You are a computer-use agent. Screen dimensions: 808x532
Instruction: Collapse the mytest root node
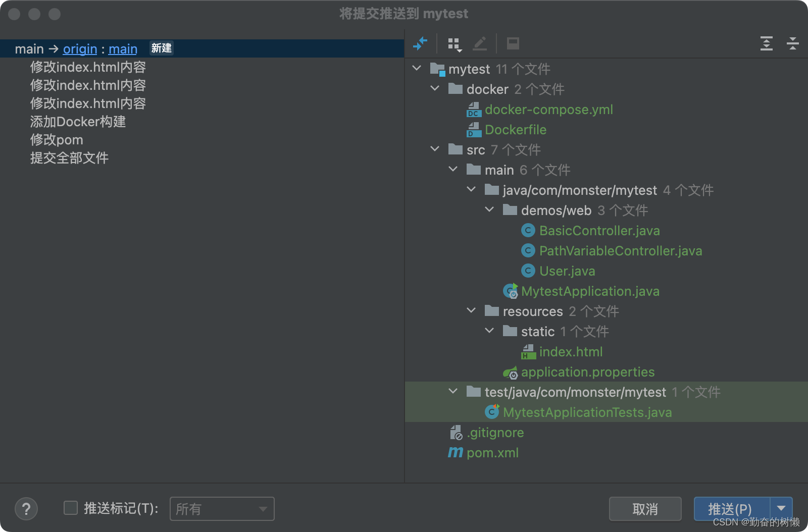417,68
